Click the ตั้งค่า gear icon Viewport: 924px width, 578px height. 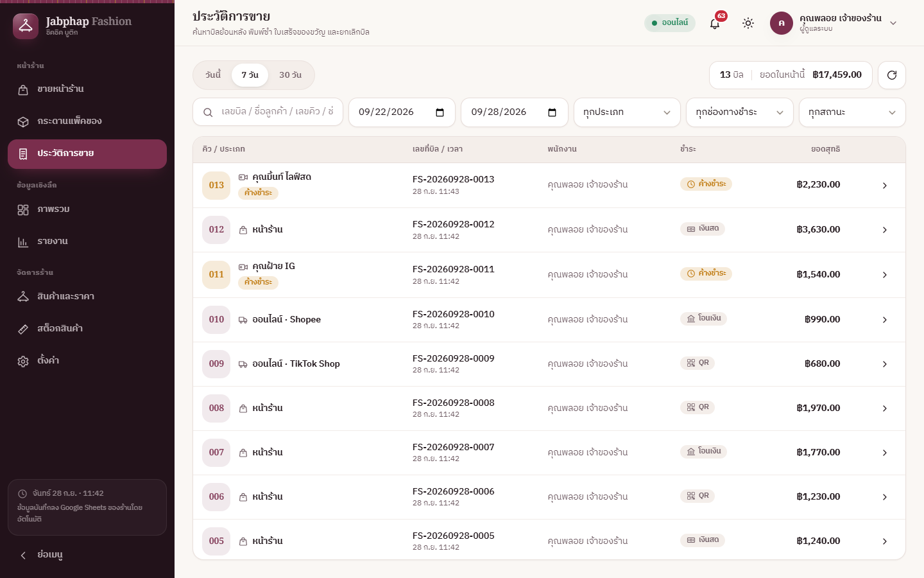tap(23, 361)
